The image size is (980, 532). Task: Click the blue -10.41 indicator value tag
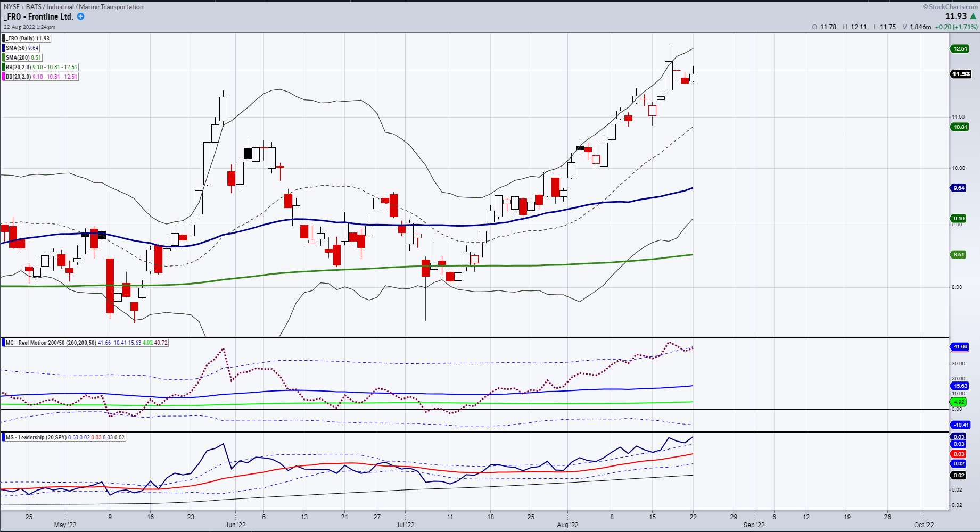(961, 425)
